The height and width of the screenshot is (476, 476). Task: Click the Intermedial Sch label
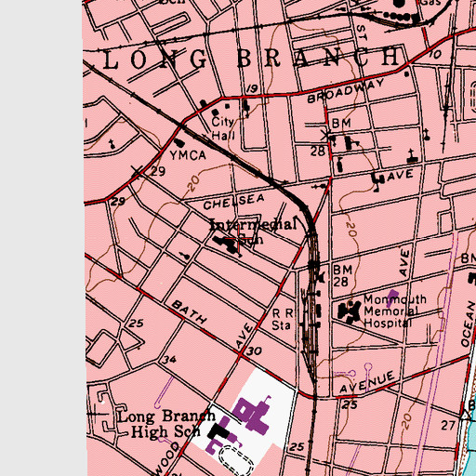[x=253, y=231]
